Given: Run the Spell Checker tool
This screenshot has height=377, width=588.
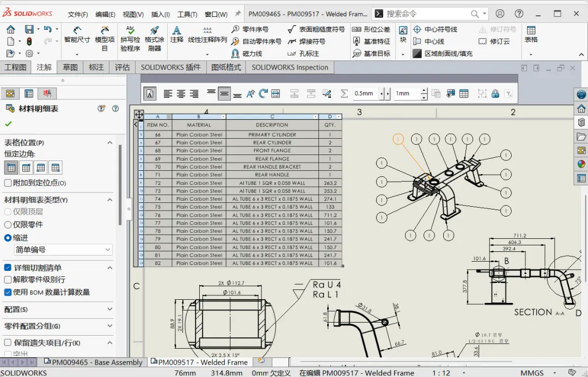Looking at the screenshot, I should [x=130, y=38].
